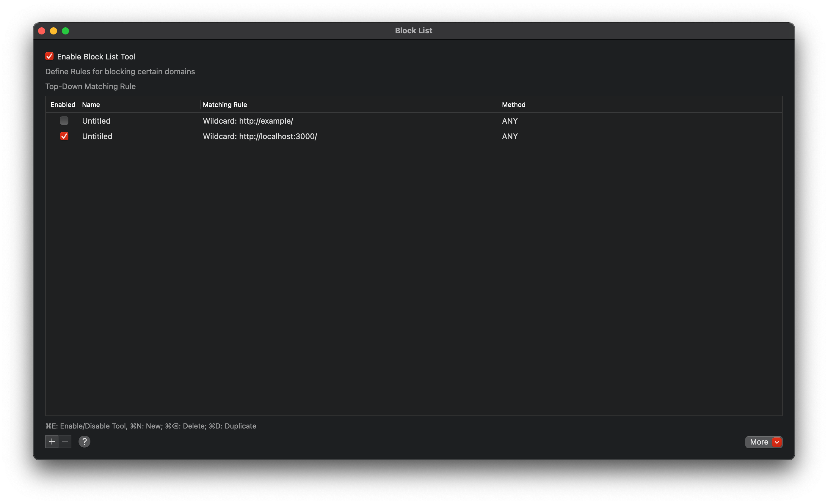This screenshot has width=828, height=504.
Task: Uncheck Enable Block List Tool checkbox
Action: click(49, 56)
